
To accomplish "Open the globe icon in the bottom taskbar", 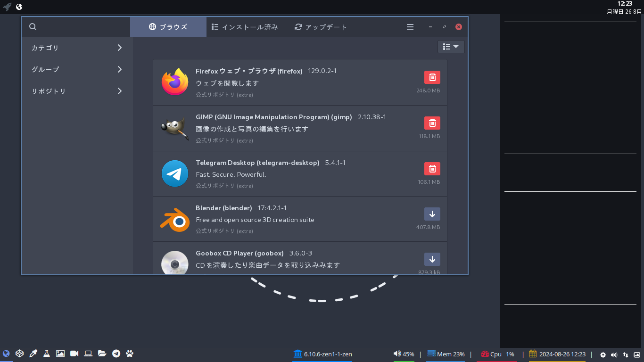I will coord(6,354).
